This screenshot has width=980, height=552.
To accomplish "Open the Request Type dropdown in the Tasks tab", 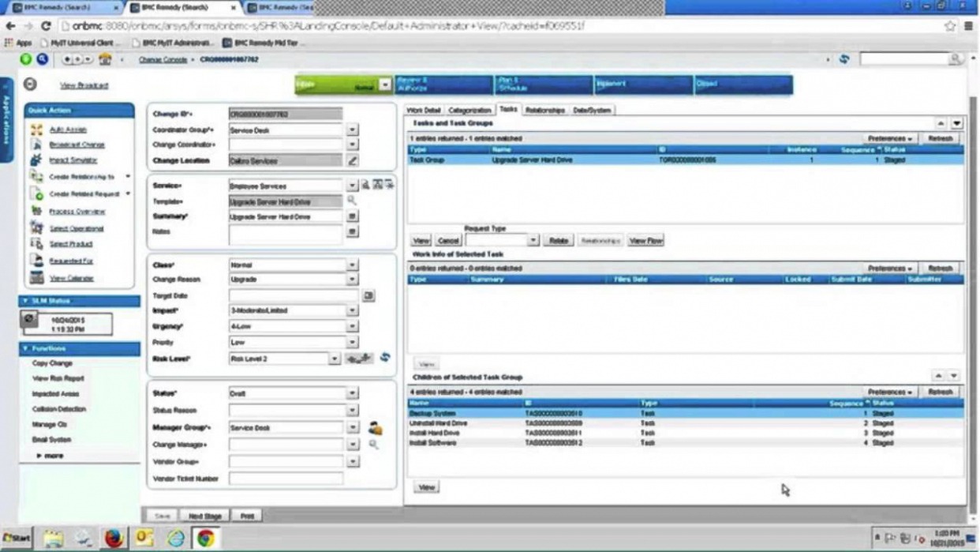I will coord(533,240).
